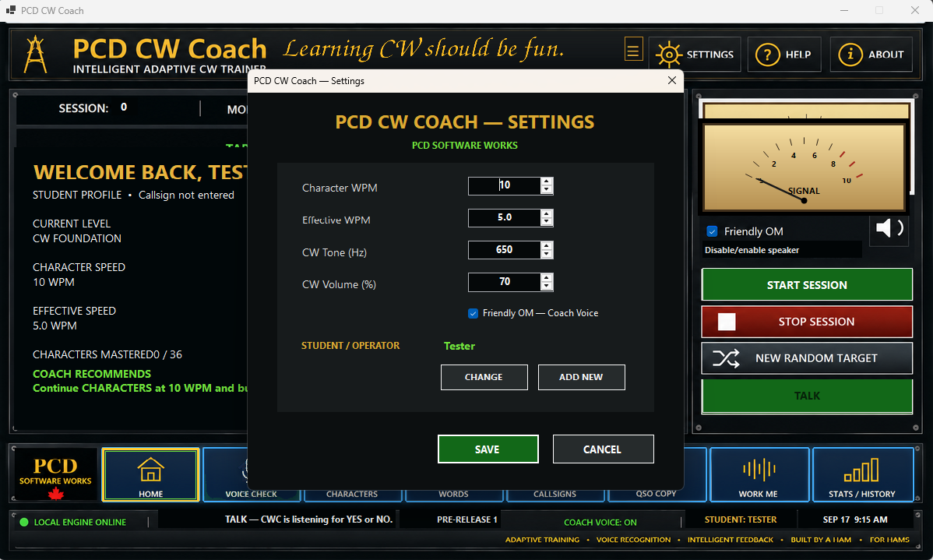Increase CW Tone with up arrow
Screen dimensions: 933x560
coord(546,246)
